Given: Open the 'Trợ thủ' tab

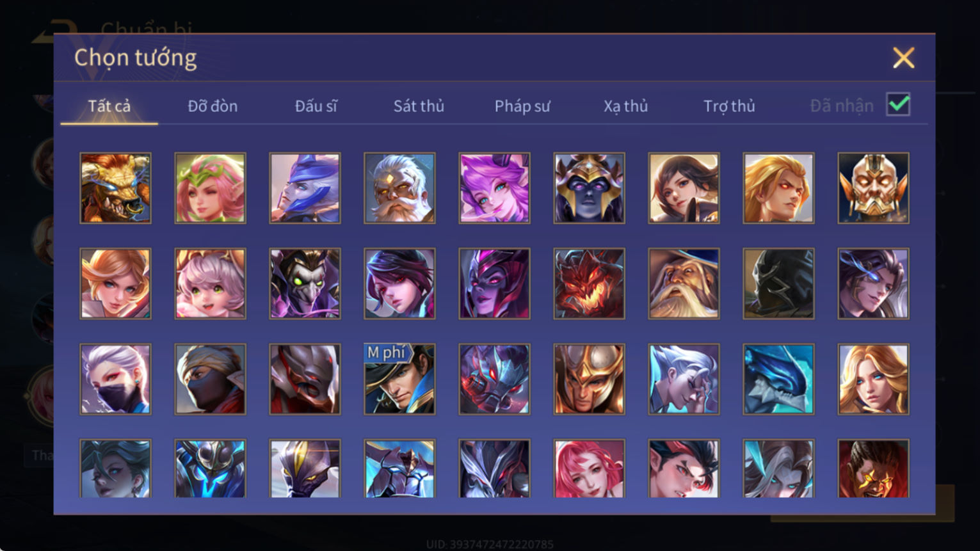Looking at the screenshot, I should [x=729, y=106].
